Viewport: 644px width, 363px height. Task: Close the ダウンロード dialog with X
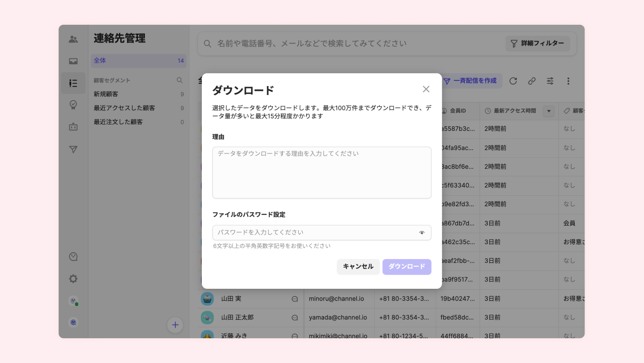click(426, 89)
